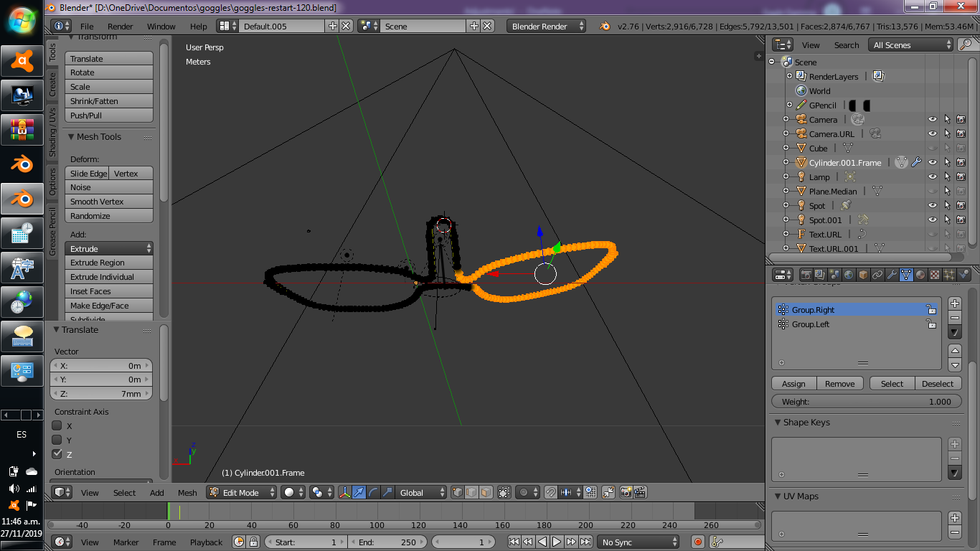
Task: Open the Global orientation dropdown
Action: [x=422, y=492]
